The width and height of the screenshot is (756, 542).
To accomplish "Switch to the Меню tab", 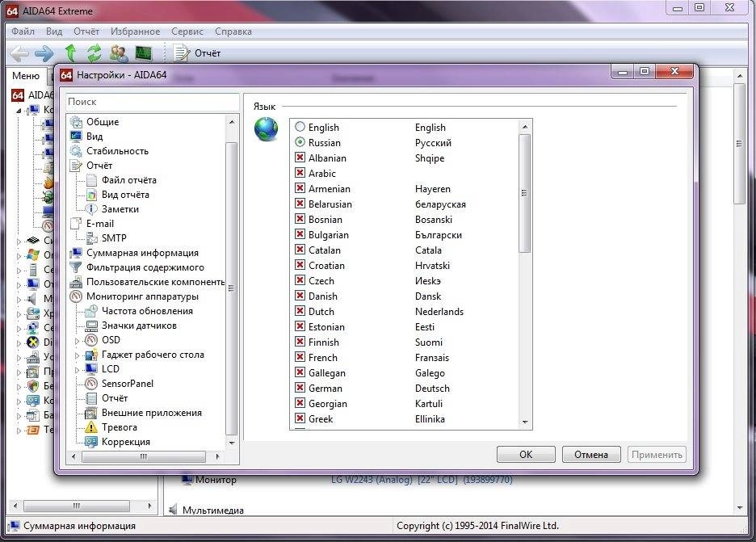I will tap(26, 76).
